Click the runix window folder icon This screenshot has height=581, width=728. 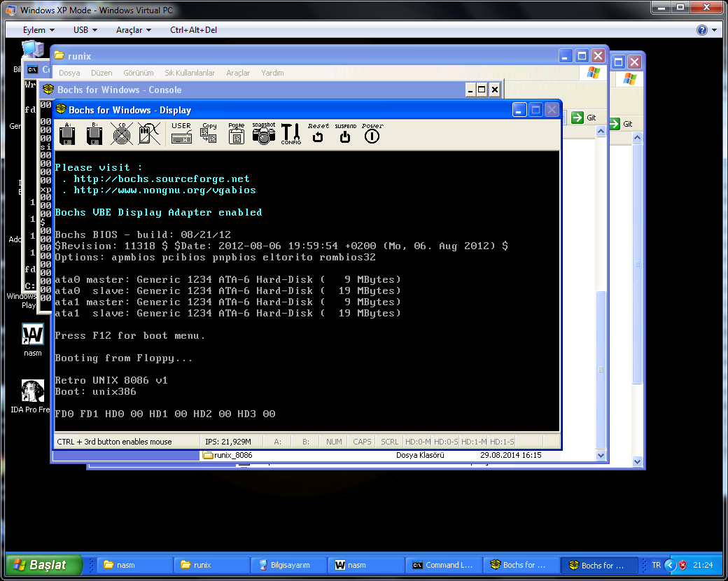pyautogui.click(x=59, y=56)
